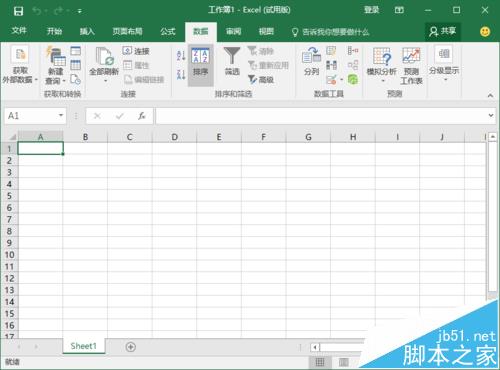Screen dimensions: 500x370
Task: Click the Enter checkmark icon in formula bar
Action: [120, 116]
